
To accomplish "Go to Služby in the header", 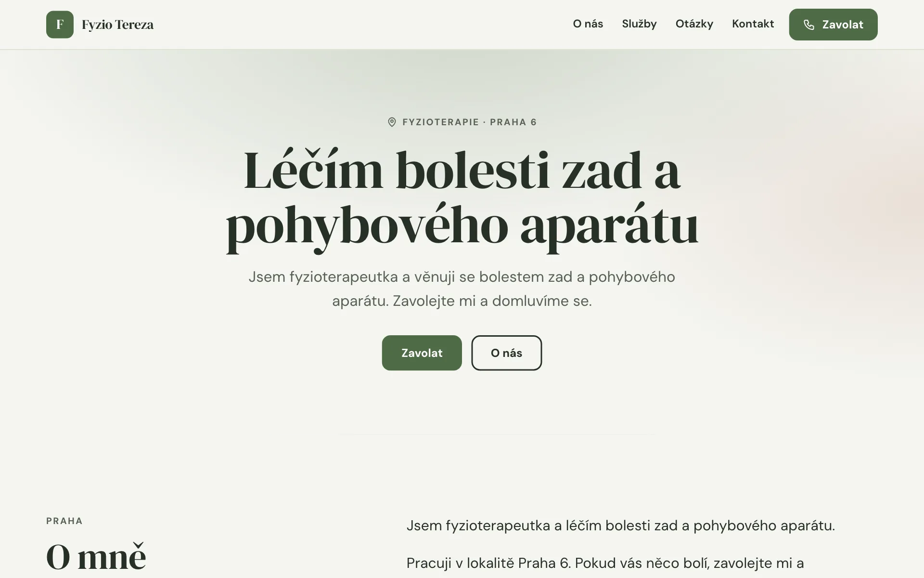I will [639, 24].
